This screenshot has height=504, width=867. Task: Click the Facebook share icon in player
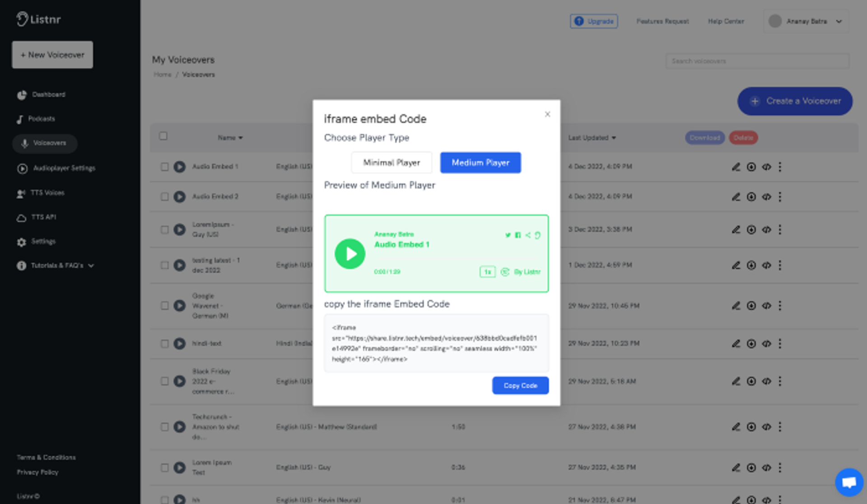click(517, 235)
